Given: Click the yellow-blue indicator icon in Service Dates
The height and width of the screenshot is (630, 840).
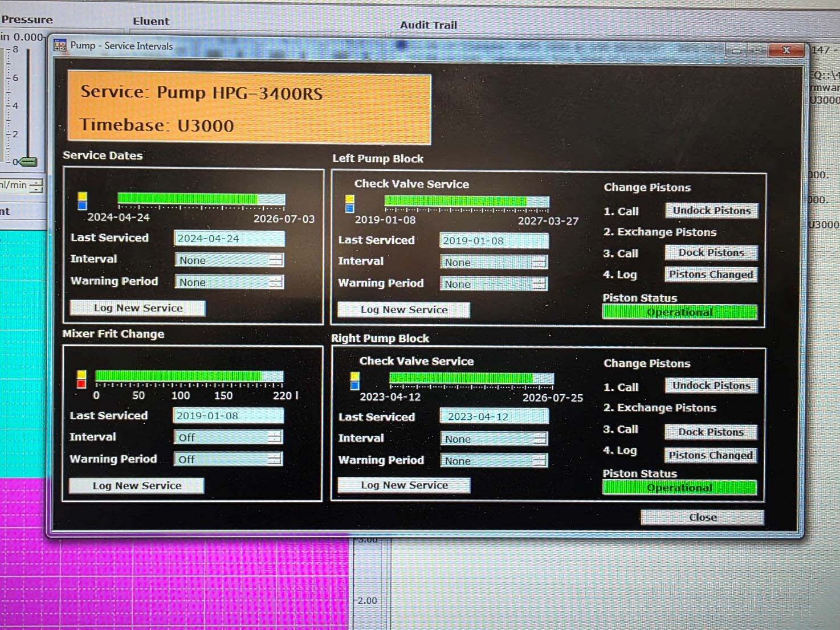Looking at the screenshot, I should pos(82,201).
